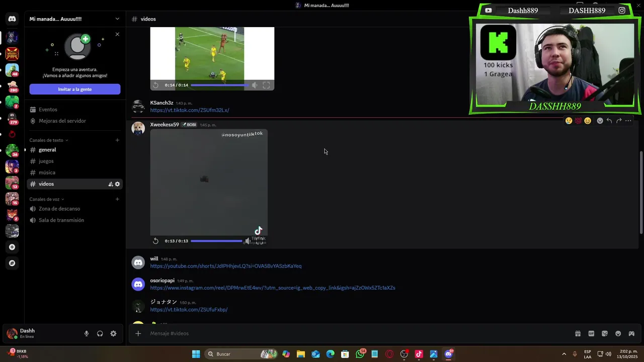Toggle microphone mute in user panel
This screenshot has height=362, width=644.
[x=87, y=333]
